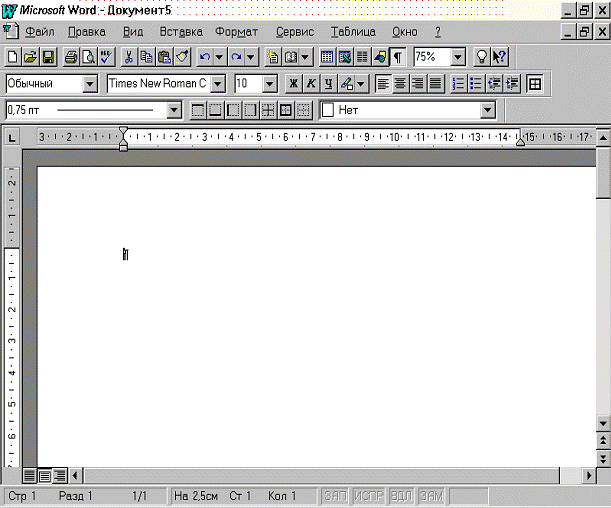Image resolution: width=611 pixels, height=508 pixels.
Task: Click the numbered list icon
Action: click(459, 84)
